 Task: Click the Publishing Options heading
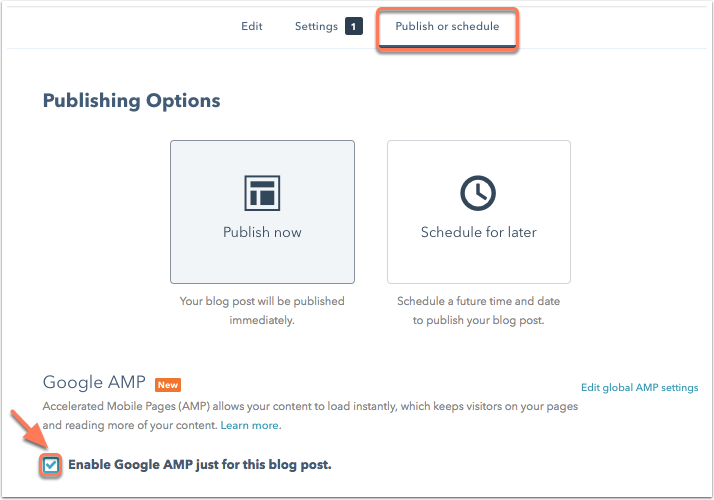click(x=132, y=101)
